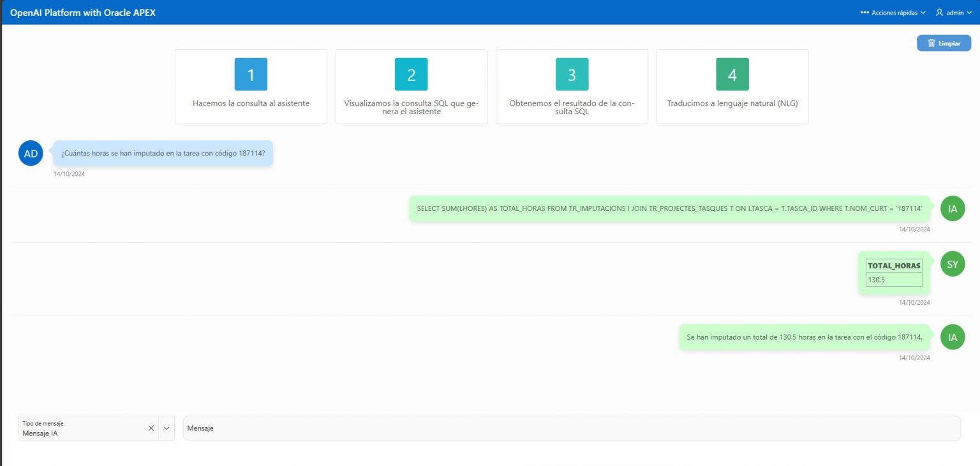
Task: Click the step 2 number icon
Action: pyautogui.click(x=411, y=75)
